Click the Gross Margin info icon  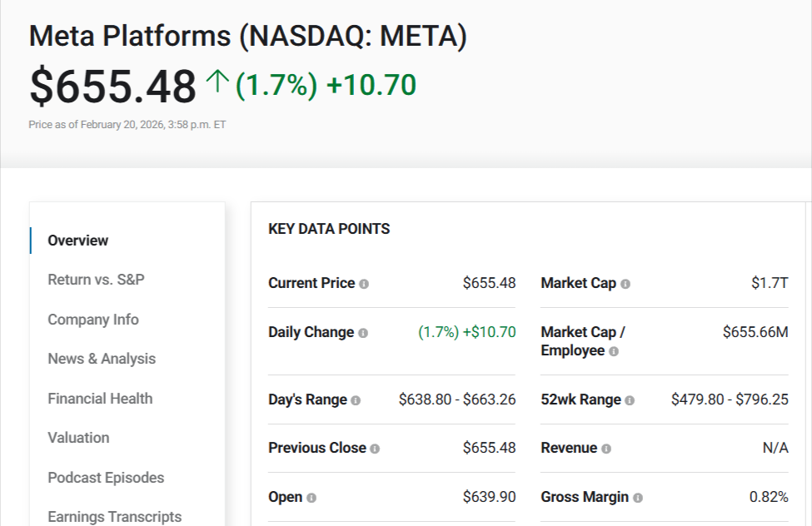click(638, 497)
